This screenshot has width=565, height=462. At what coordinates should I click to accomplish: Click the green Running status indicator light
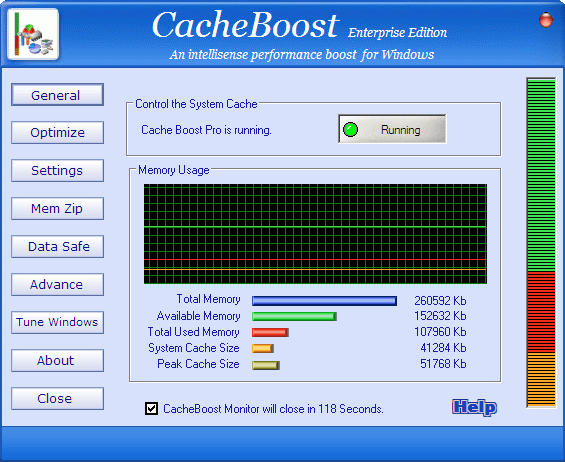click(350, 129)
